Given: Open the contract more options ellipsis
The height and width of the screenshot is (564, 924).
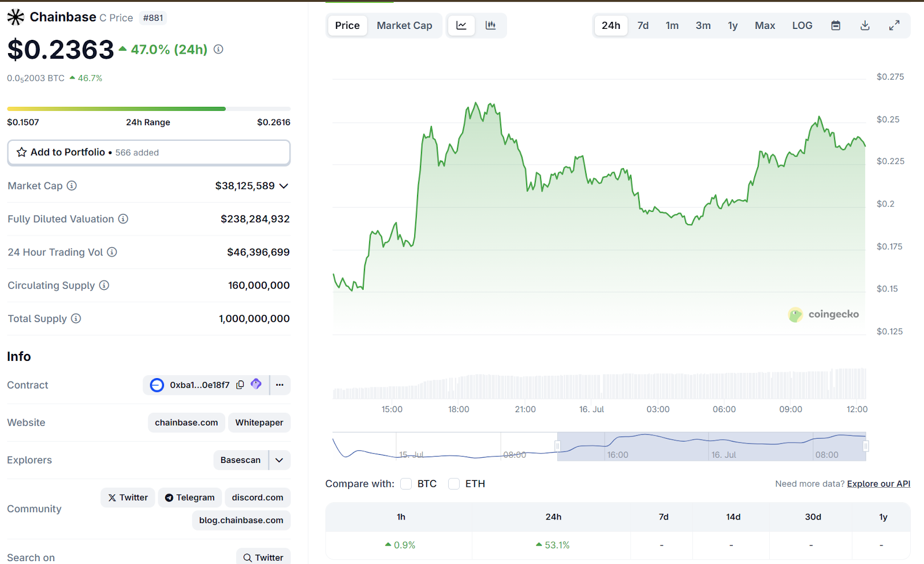Looking at the screenshot, I should coord(280,385).
